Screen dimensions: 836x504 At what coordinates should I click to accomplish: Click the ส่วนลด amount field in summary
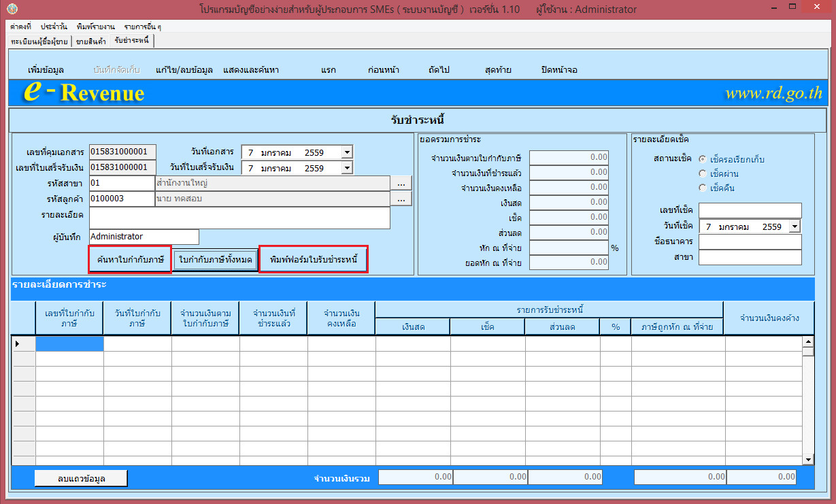569,233
